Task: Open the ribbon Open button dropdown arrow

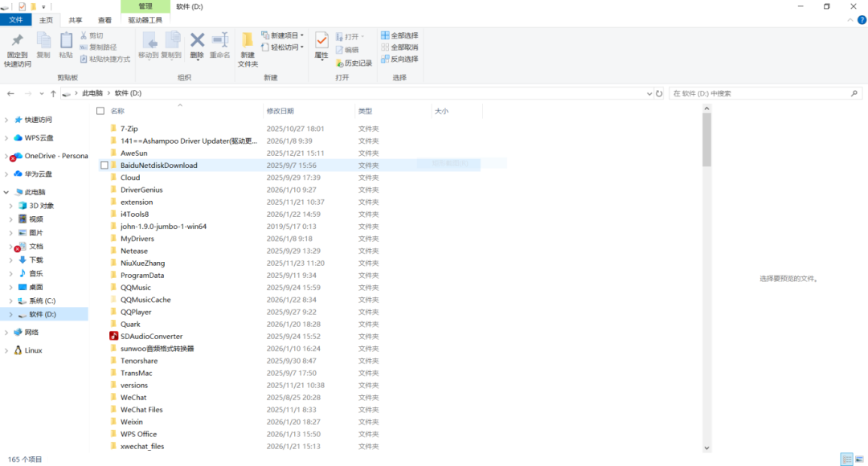Action: click(362, 36)
